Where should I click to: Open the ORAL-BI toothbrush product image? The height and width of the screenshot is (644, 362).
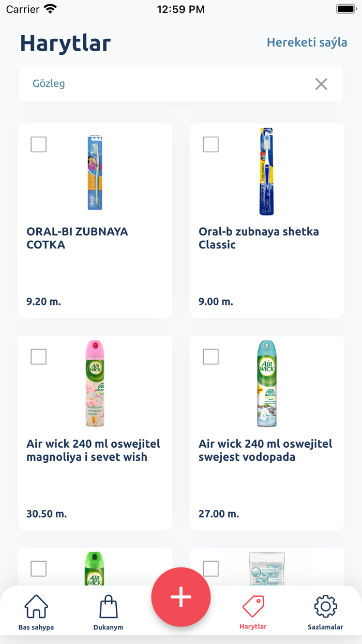click(x=95, y=172)
